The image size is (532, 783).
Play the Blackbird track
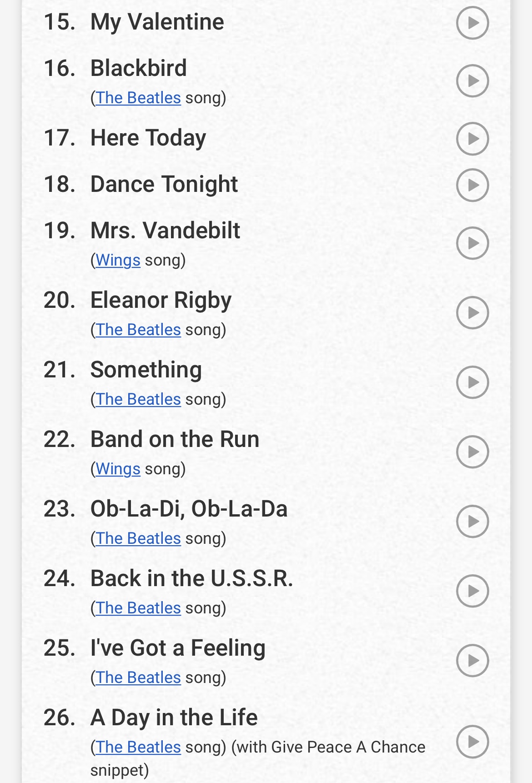(x=472, y=80)
